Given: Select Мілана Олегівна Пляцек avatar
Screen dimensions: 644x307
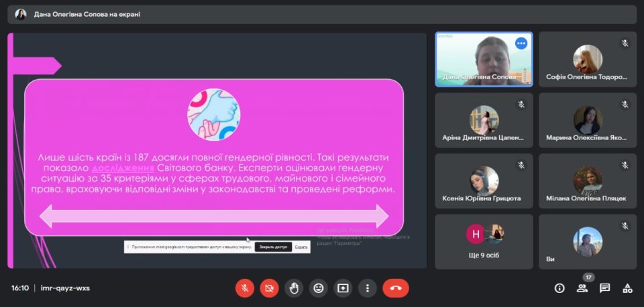Looking at the screenshot, I should pos(588,180).
